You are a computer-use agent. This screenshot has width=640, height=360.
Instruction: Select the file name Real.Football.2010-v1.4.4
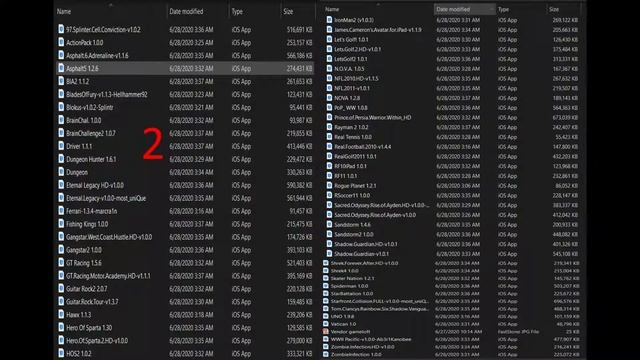[x=362, y=147]
